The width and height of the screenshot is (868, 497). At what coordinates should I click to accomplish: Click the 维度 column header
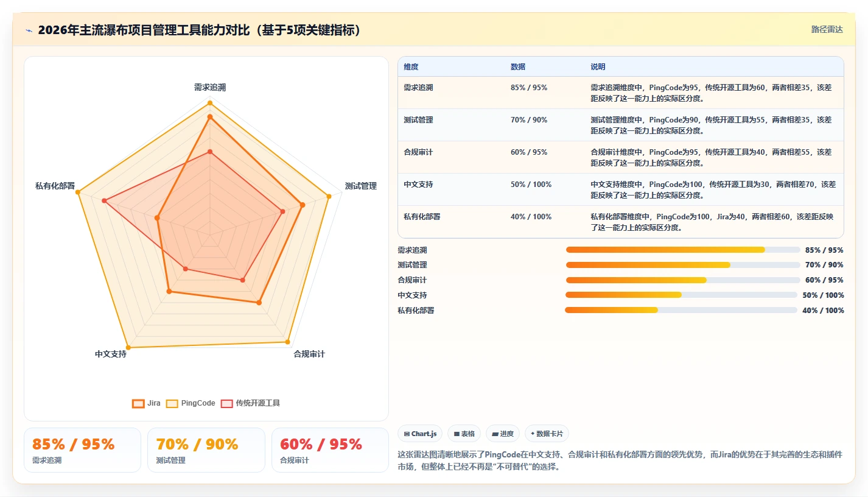click(411, 67)
